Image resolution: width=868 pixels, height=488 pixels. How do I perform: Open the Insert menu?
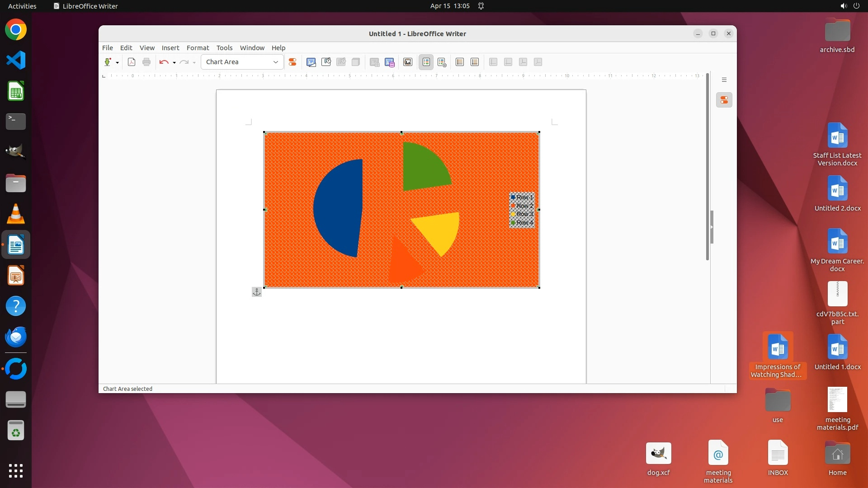coord(170,48)
